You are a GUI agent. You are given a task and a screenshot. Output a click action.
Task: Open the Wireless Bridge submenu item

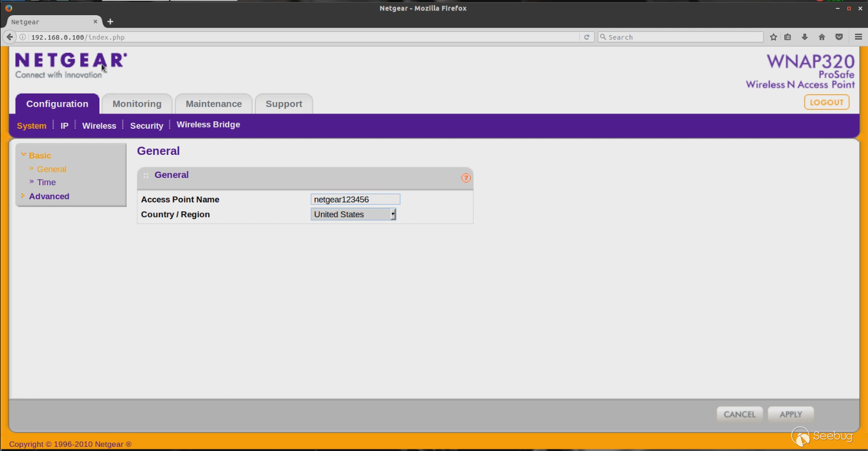(x=208, y=125)
